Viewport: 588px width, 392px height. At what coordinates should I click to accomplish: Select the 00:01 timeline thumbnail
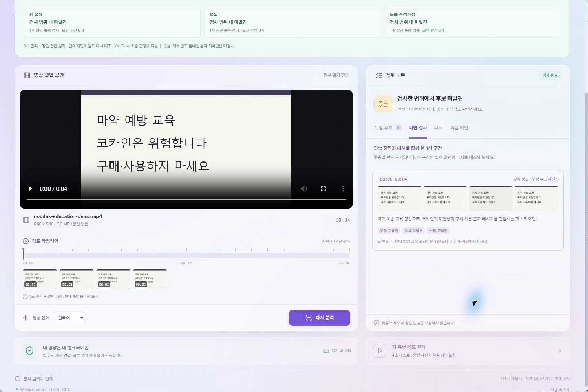tap(77, 279)
